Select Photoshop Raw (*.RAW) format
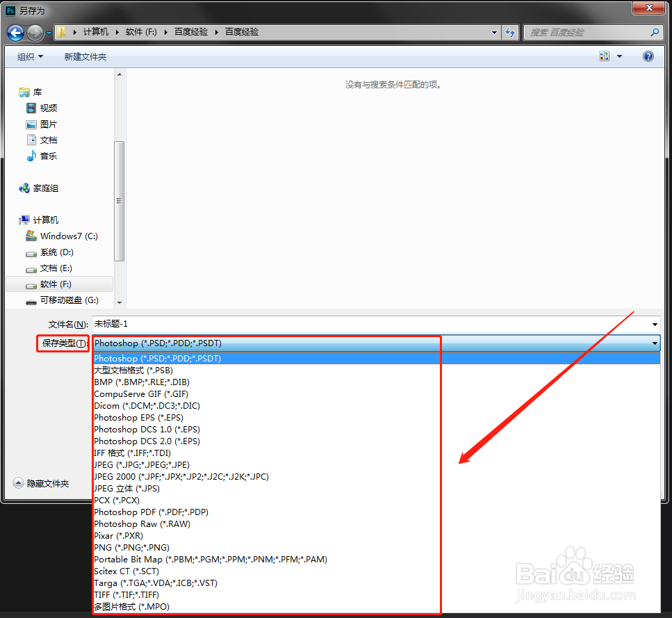This screenshot has height=618, width=672. click(376, 523)
